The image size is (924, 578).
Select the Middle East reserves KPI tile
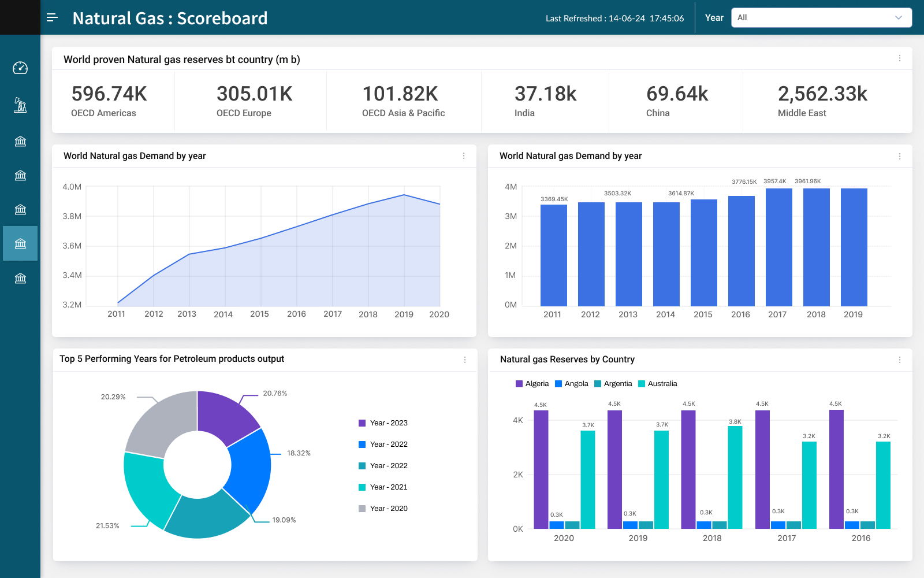(822, 101)
